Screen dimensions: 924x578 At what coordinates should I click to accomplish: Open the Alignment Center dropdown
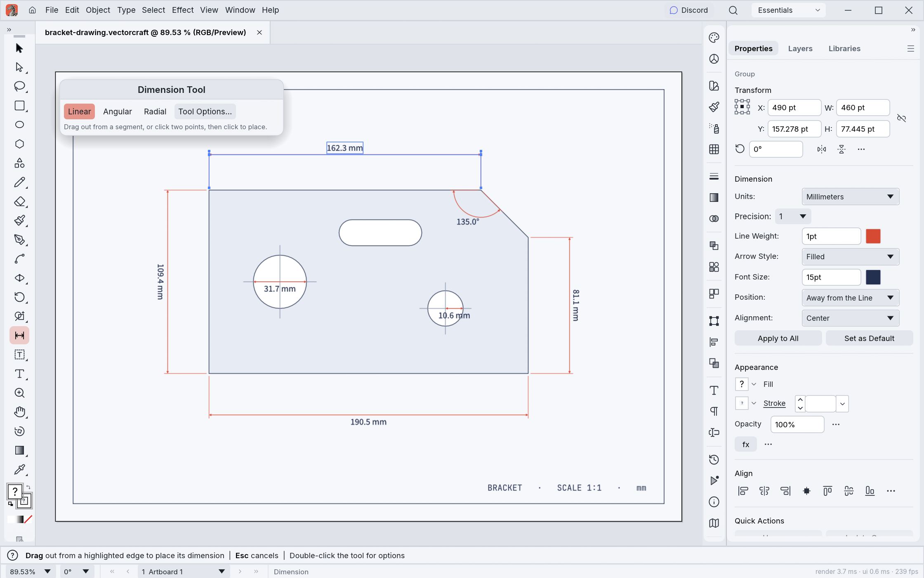pos(851,318)
